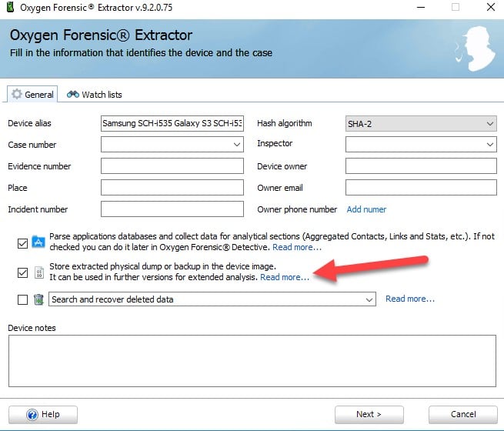The image size is (504, 431).
Task: Focus the Device owner field
Action: (421, 165)
